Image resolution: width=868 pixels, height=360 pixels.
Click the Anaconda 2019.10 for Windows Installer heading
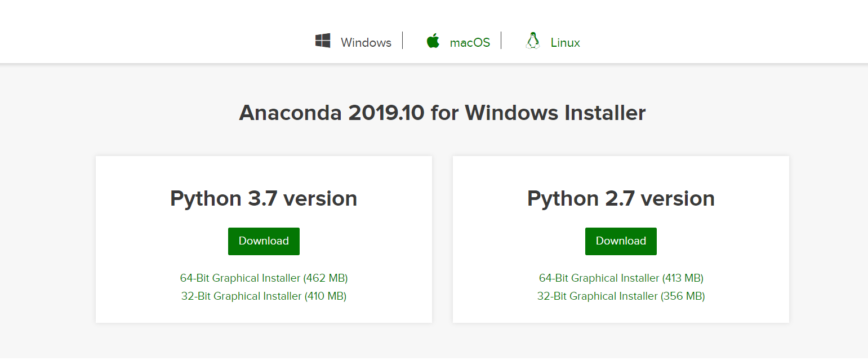click(442, 113)
